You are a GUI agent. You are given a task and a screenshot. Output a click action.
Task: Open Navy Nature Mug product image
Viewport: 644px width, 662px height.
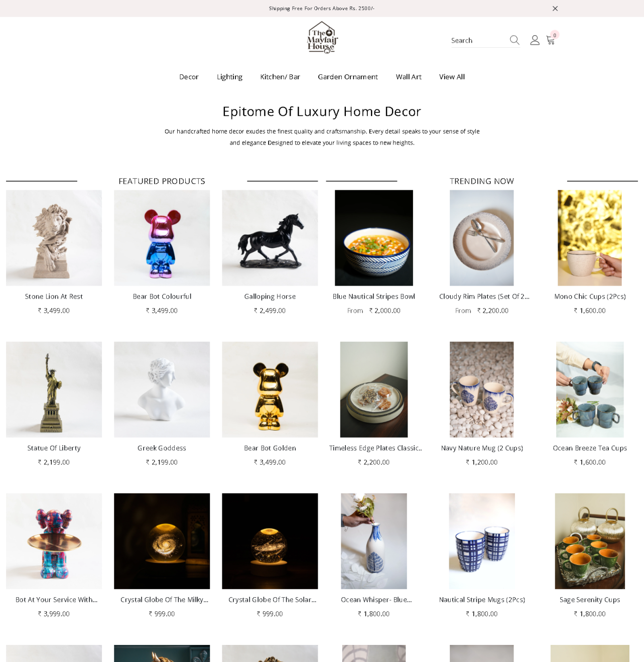(482, 389)
